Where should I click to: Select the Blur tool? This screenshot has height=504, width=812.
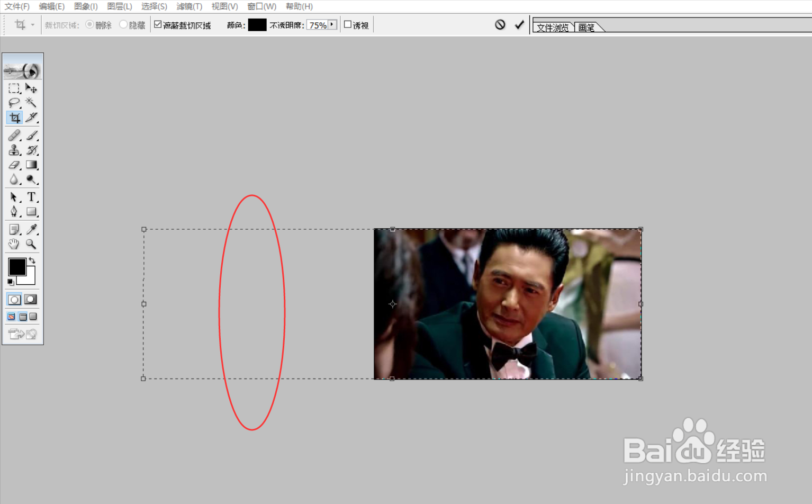[x=14, y=180]
